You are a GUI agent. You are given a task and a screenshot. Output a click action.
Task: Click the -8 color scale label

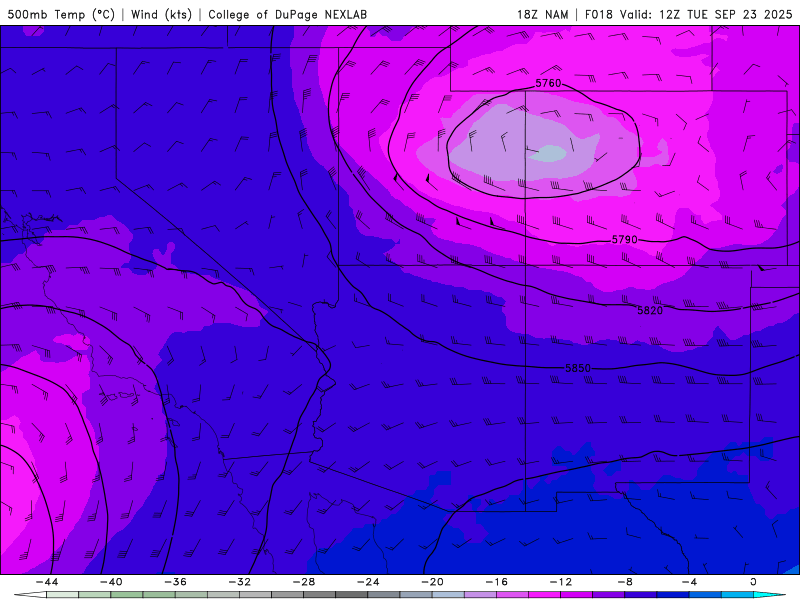pyautogui.click(x=626, y=582)
